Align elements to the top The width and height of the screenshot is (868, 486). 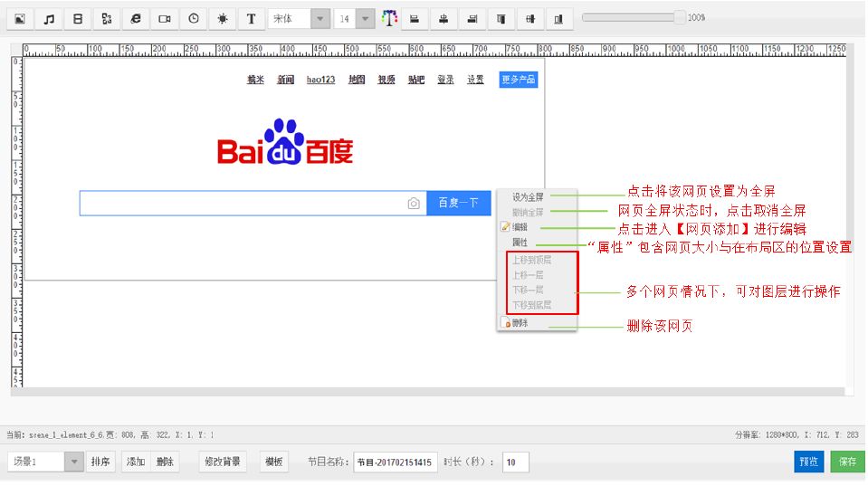pos(501,19)
